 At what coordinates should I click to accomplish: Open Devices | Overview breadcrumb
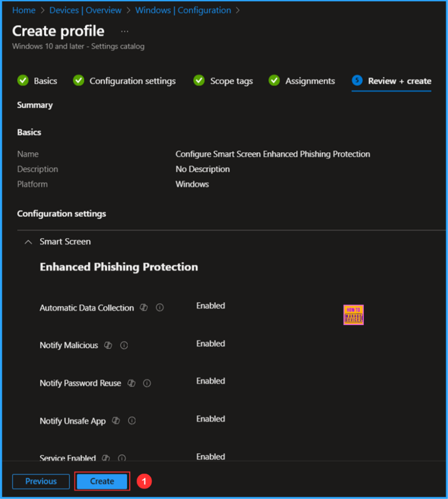click(x=85, y=10)
